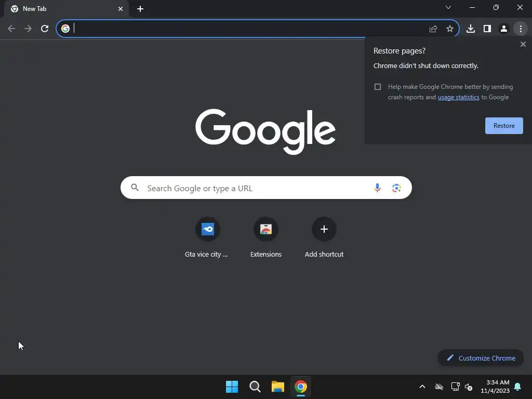Close the New Tab tab
532x399 pixels.
[121, 9]
